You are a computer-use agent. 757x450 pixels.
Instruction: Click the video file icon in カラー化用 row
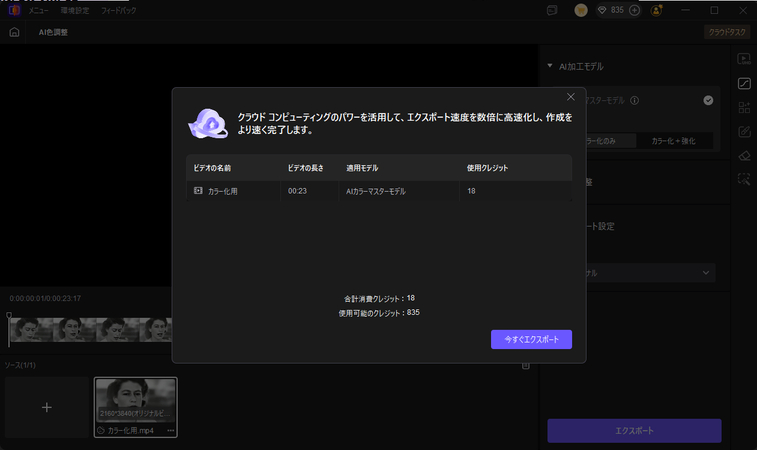click(x=198, y=191)
